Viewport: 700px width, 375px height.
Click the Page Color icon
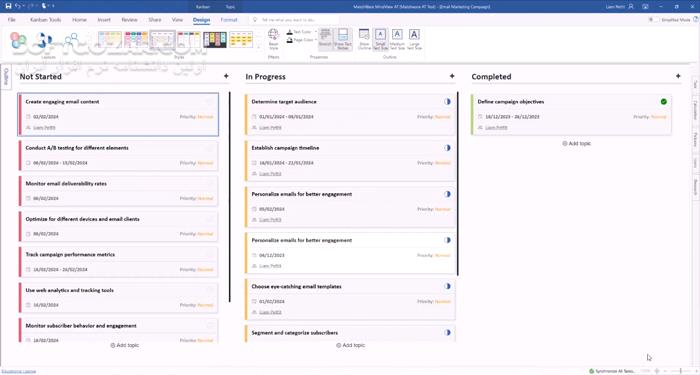tap(289, 40)
